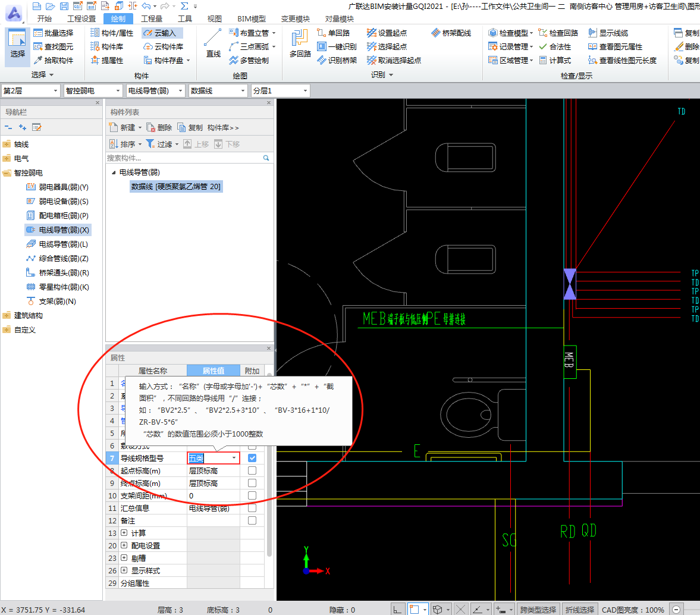The image size is (700, 615).
Task: Click the 合法性 validity check tool
Action: tap(555, 46)
